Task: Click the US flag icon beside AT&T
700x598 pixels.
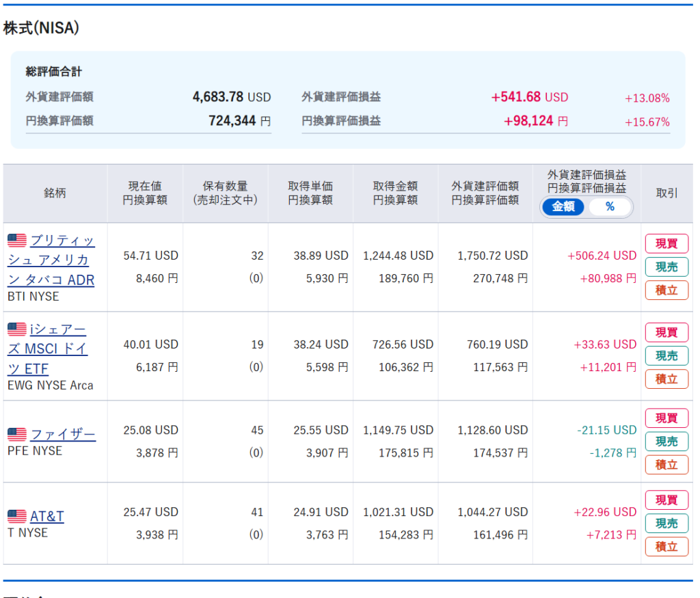Action: pos(17,516)
